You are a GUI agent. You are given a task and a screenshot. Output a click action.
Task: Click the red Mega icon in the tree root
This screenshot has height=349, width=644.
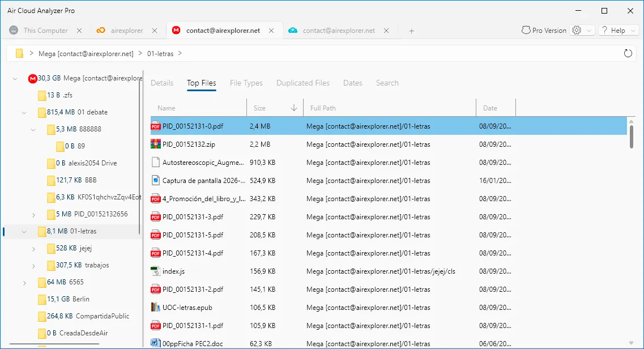point(32,78)
